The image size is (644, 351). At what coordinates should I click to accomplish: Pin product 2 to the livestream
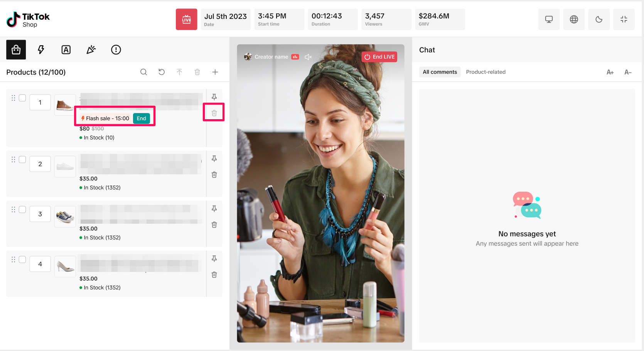(214, 159)
